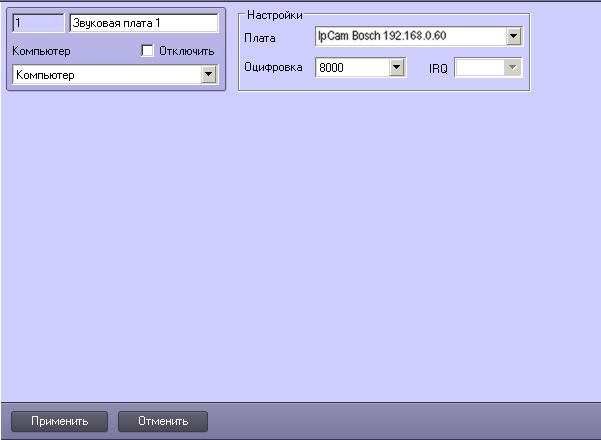Click the ID number field showing 1

[37, 22]
